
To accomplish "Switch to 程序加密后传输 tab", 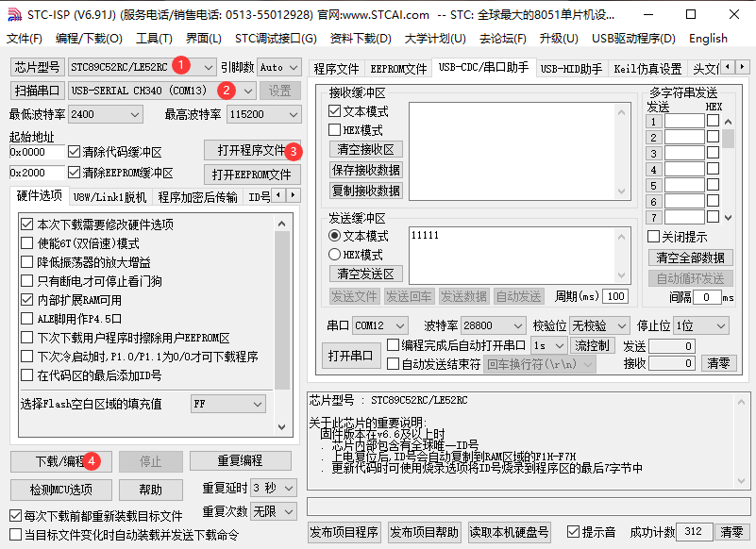I will 197,197.
